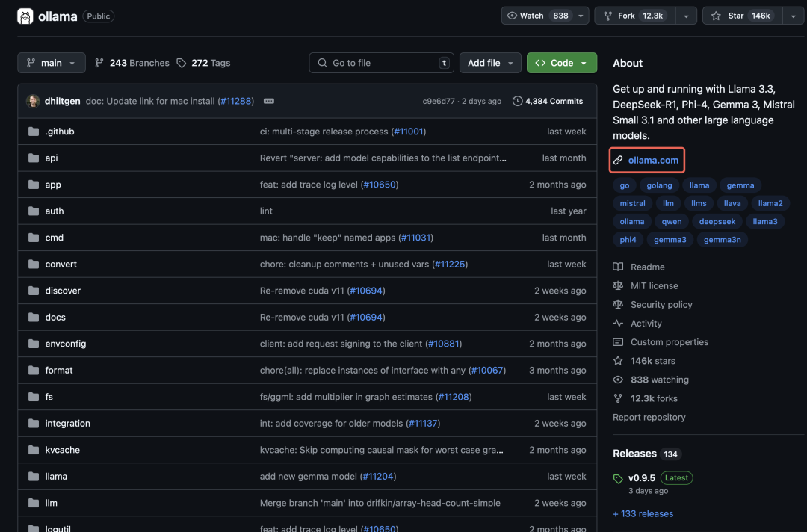Open the 4,384 Commits history link
The image size is (807, 532).
[x=548, y=101]
